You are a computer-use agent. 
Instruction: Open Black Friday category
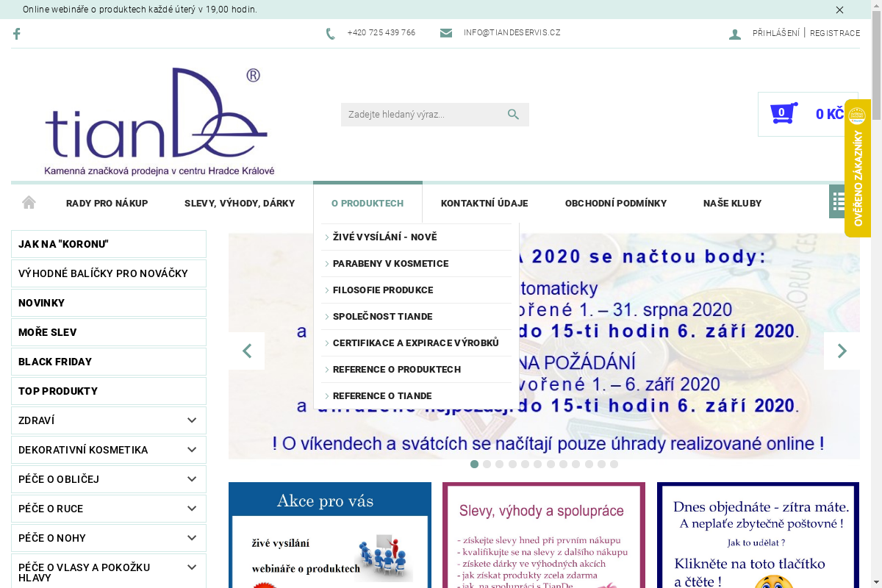tap(109, 362)
